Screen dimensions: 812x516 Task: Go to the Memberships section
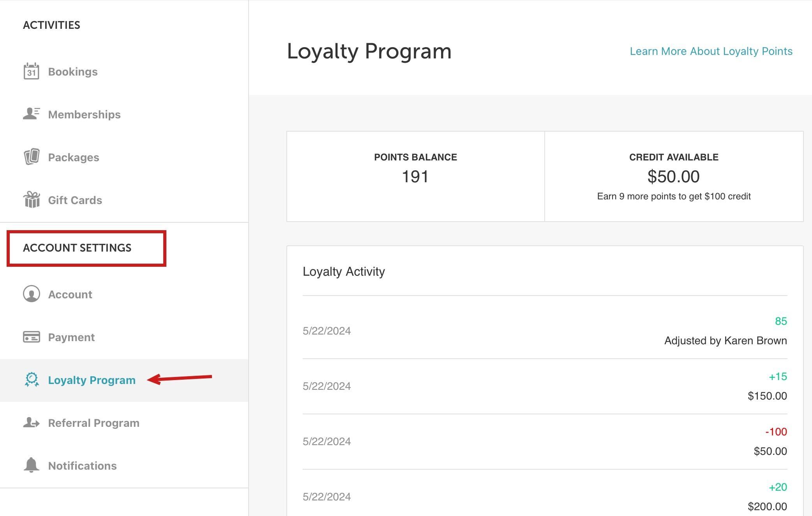point(84,114)
